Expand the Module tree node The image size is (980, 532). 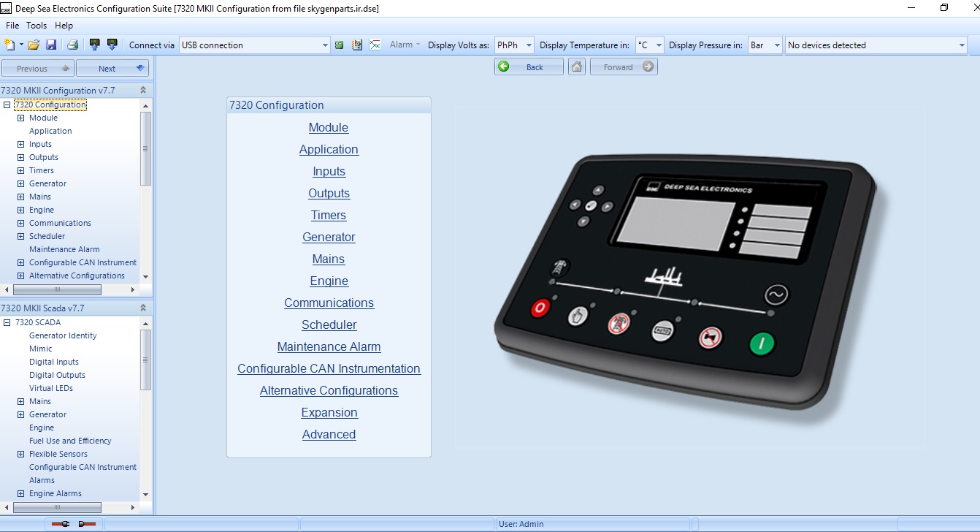click(21, 118)
